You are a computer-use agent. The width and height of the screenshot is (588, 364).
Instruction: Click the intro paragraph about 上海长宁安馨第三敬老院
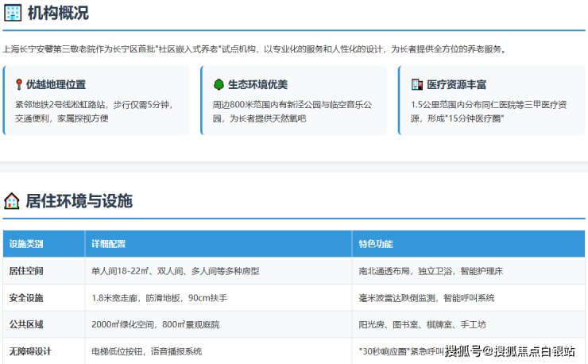click(254, 48)
